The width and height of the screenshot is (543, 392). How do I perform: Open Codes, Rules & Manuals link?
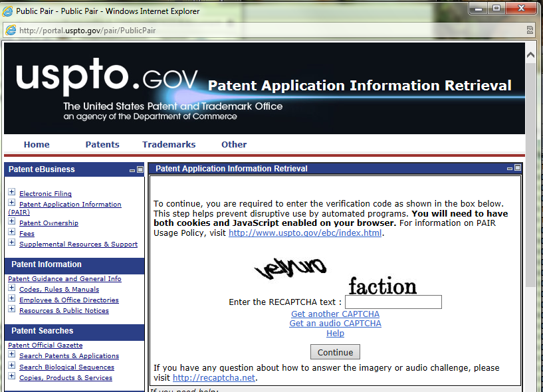(59, 290)
